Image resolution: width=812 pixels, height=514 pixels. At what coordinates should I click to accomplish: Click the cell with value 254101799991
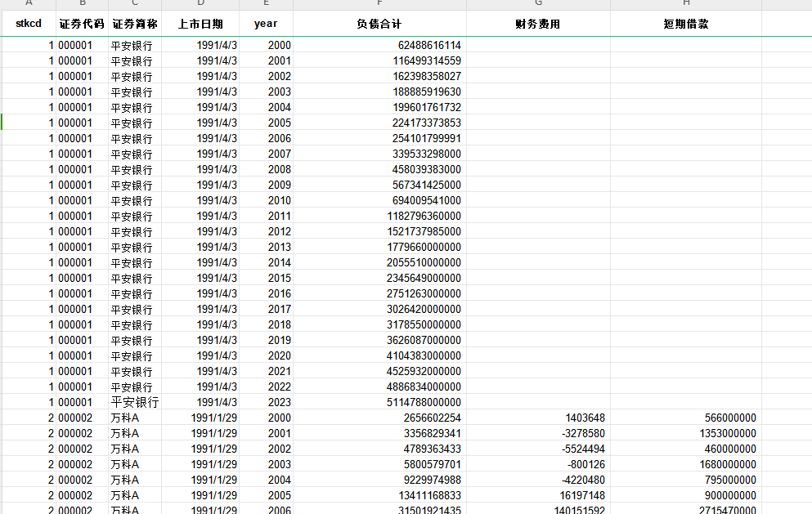(x=379, y=138)
